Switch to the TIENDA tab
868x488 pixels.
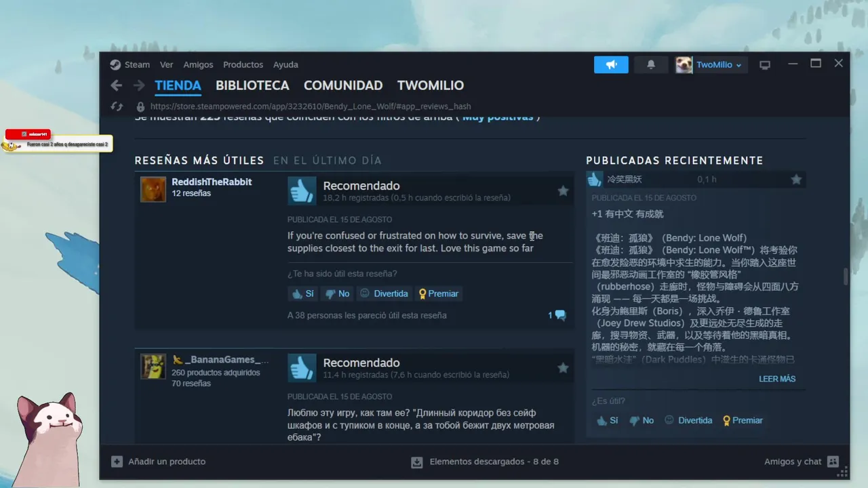tap(178, 85)
